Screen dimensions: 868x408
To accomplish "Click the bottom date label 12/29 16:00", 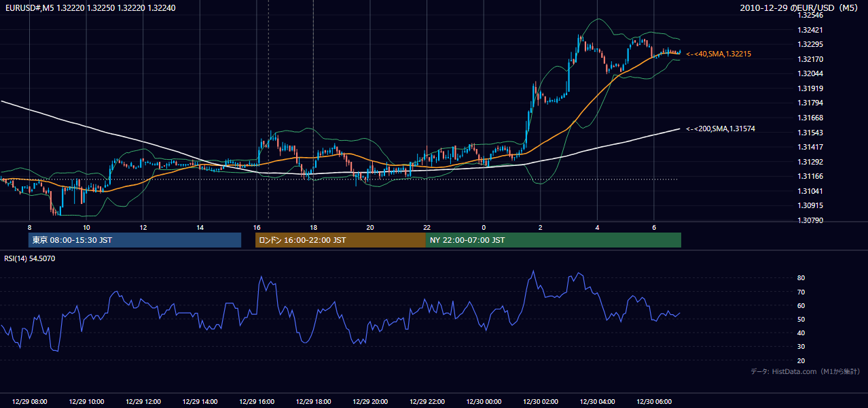I will tap(257, 402).
